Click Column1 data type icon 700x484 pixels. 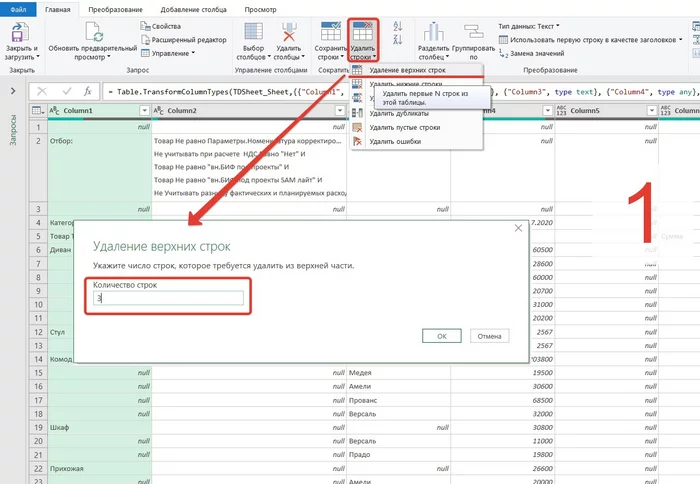(x=54, y=110)
